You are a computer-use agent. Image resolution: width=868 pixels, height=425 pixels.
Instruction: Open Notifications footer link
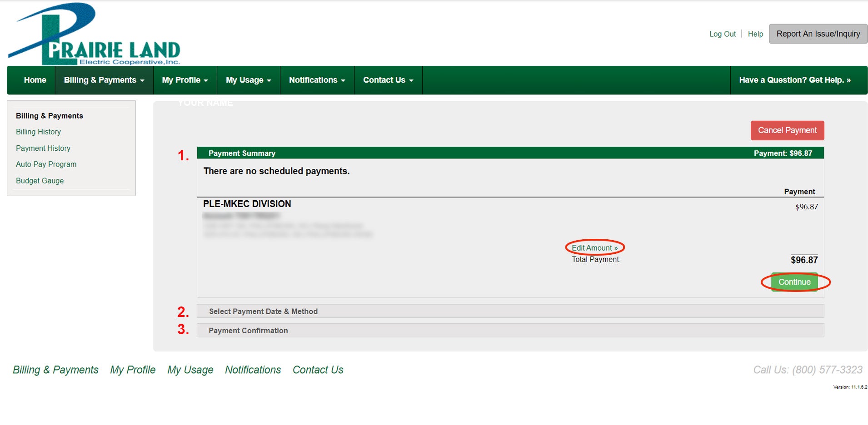253,370
